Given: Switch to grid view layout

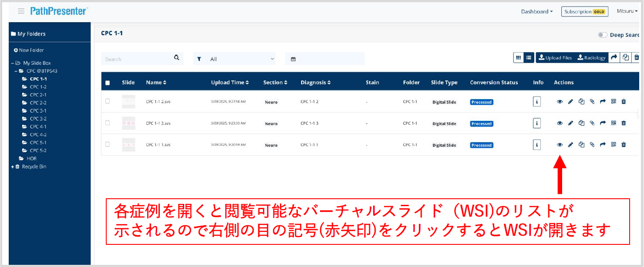Looking at the screenshot, I should [519, 57].
